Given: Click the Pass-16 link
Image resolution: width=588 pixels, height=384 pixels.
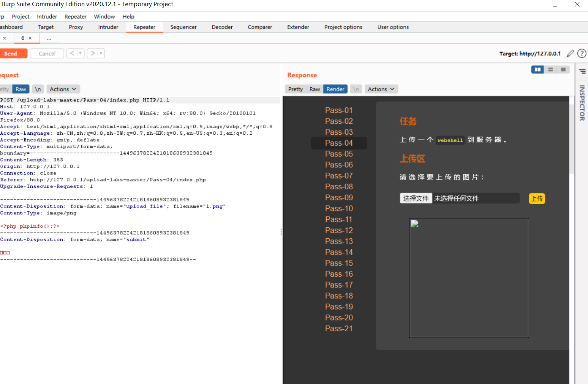Looking at the screenshot, I should pos(339,274).
